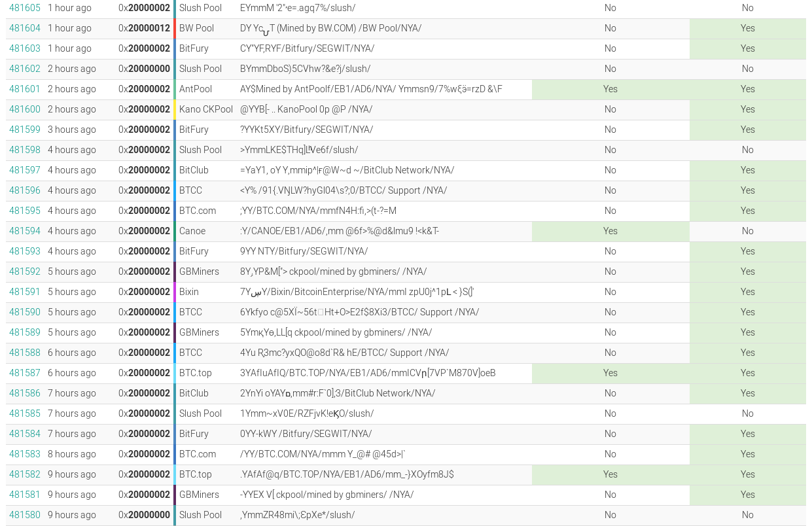Click the green Yes cell in row 481594
Image resolution: width=812 pixels, height=526 pixels.
(610, 231)
